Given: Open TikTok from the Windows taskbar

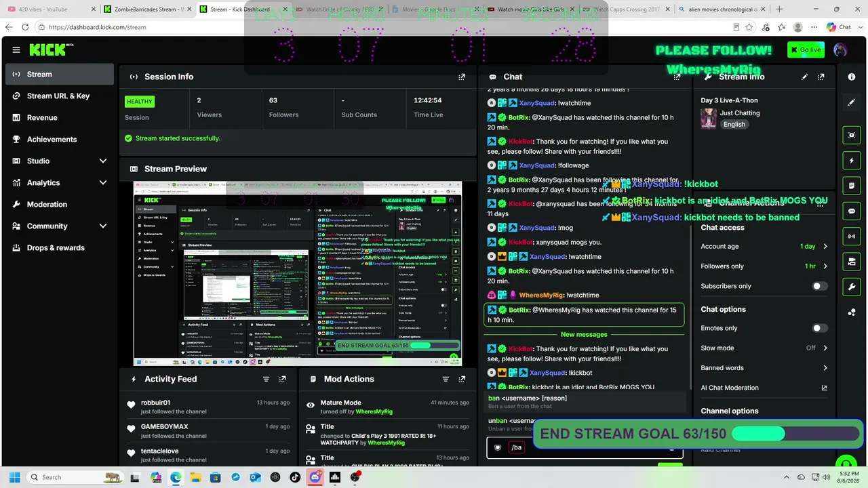Looking at the screenshot, I should point(295,477).
